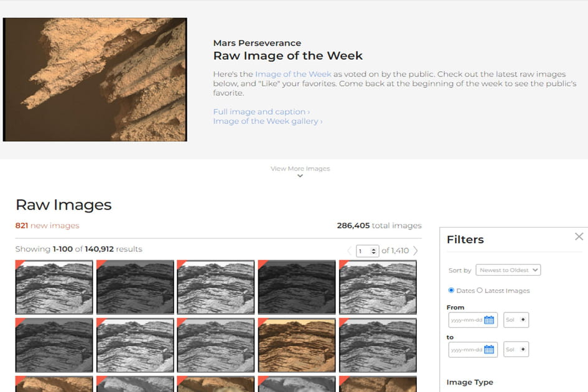Open the second thumbnail in top row
The image size is (588, 392).
pyautogui.click(x=135, y=287)
